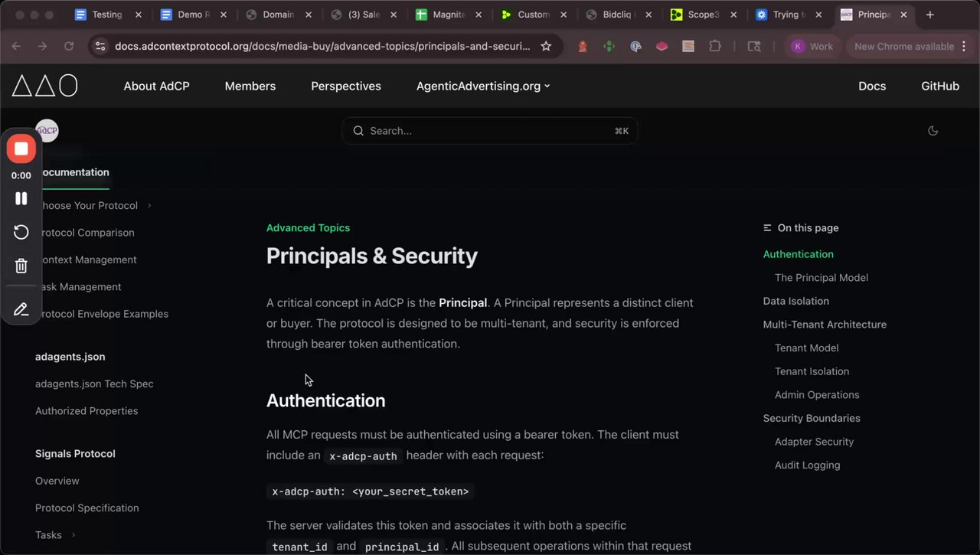Open the Work profile button
This screenshot has height=555, width=980.
point(812,46)
